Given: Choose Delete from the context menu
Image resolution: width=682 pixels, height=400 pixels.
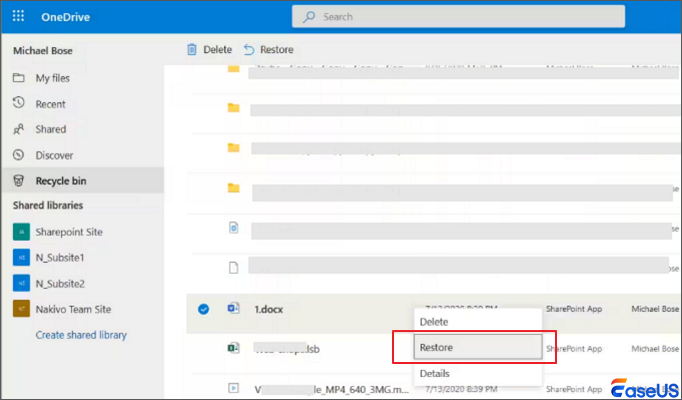Looking at the screenshot, I should pos(434,322).
